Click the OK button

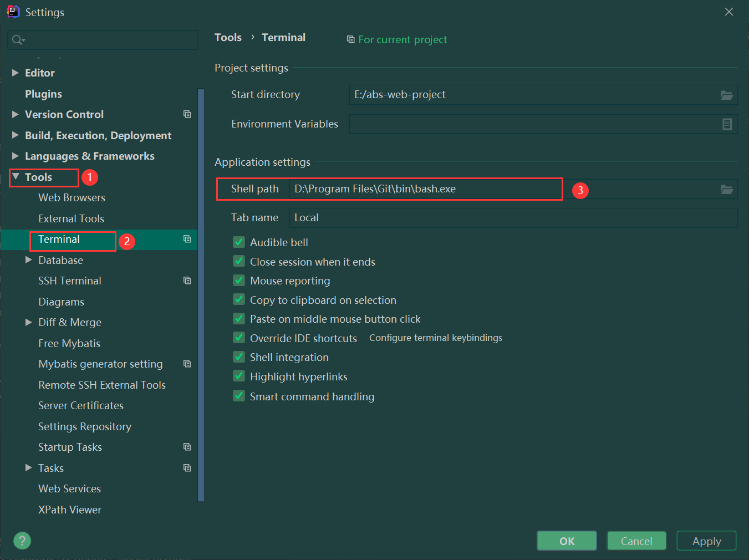coord(567,541)
